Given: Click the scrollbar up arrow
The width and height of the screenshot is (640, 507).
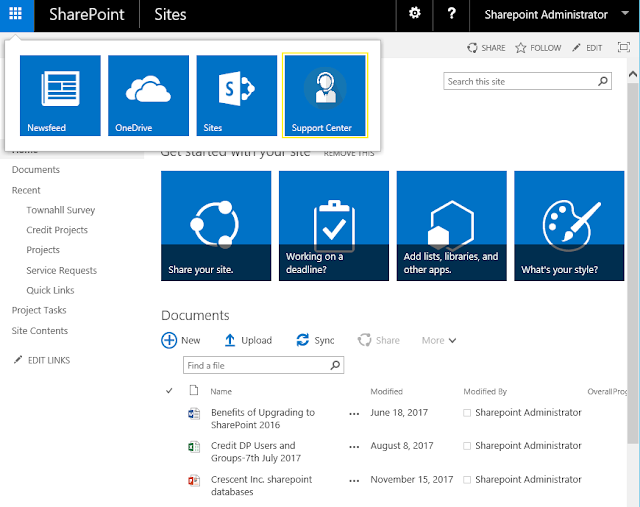Looking at the screenshot, I should pyautogui.click(x=633, y=74).
